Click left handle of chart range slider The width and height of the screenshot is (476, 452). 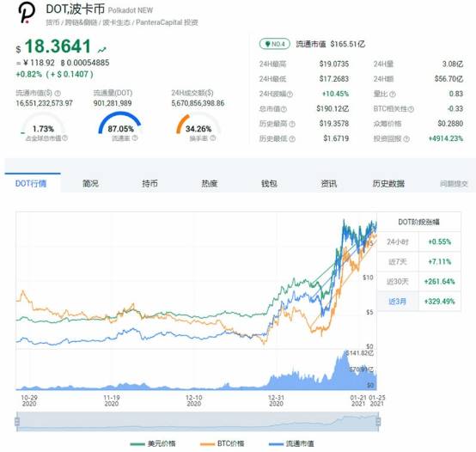17,421
